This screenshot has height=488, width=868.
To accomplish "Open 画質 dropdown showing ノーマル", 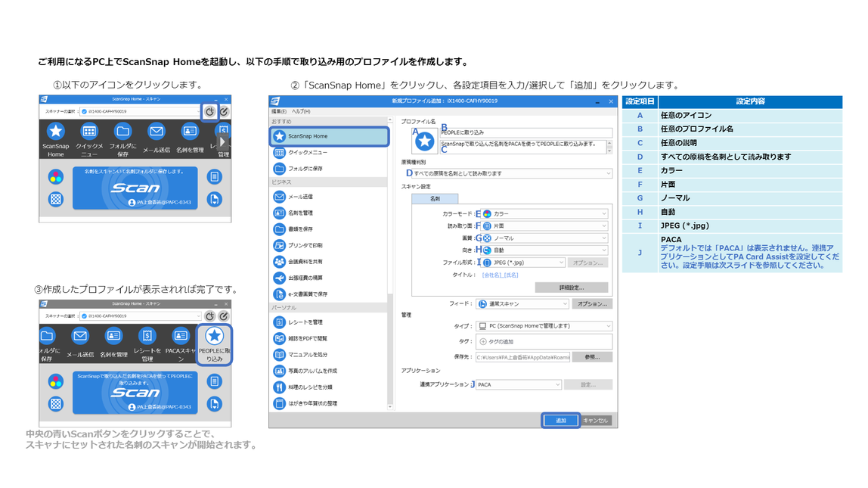I will [x=544, y=238].
